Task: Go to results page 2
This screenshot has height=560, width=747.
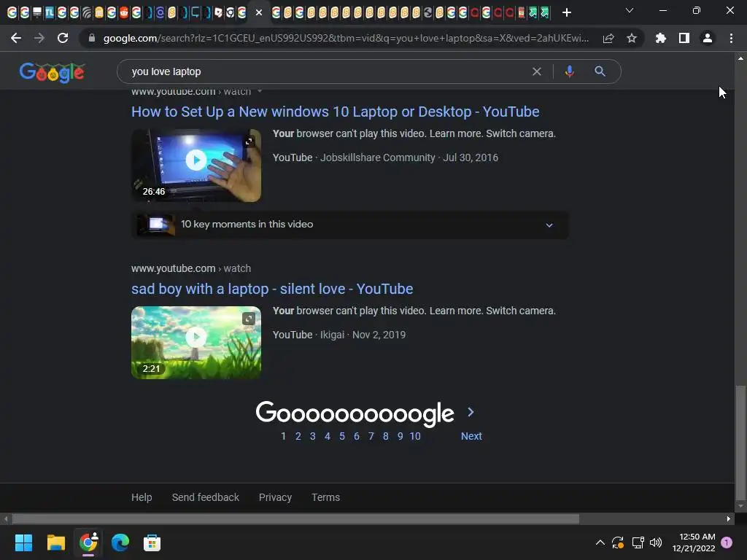Action: coord(298,436)
